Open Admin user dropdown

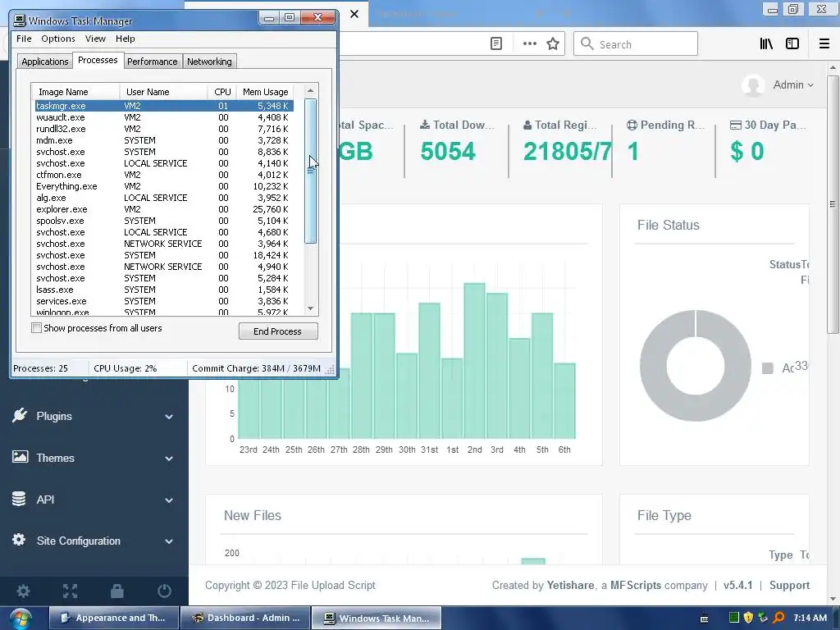(x=793, y=84)
